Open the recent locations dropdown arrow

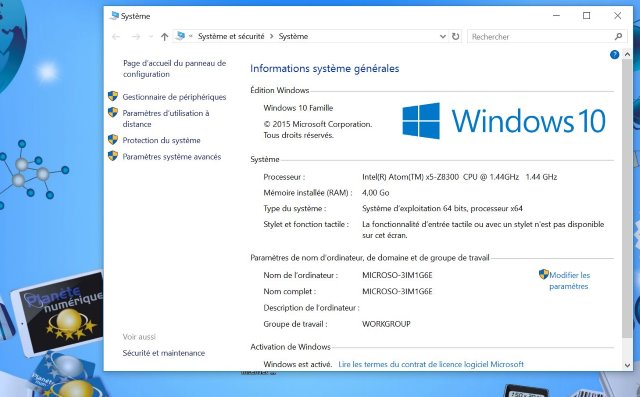[151, 37]
